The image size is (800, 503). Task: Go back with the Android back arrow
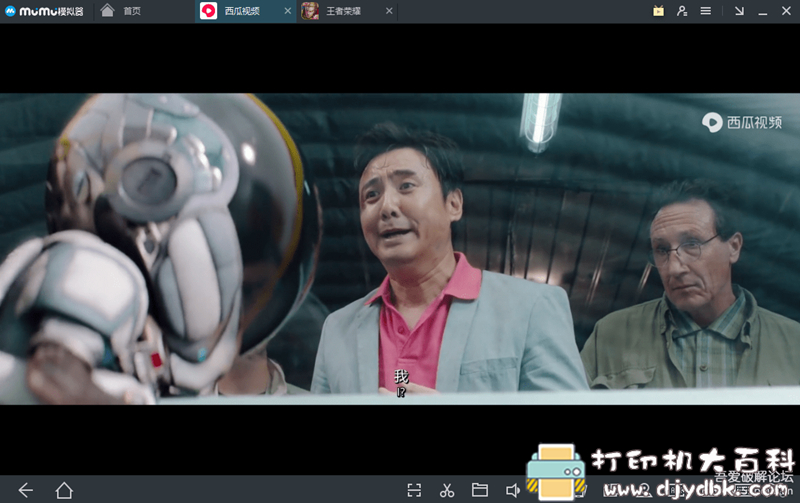26,490
